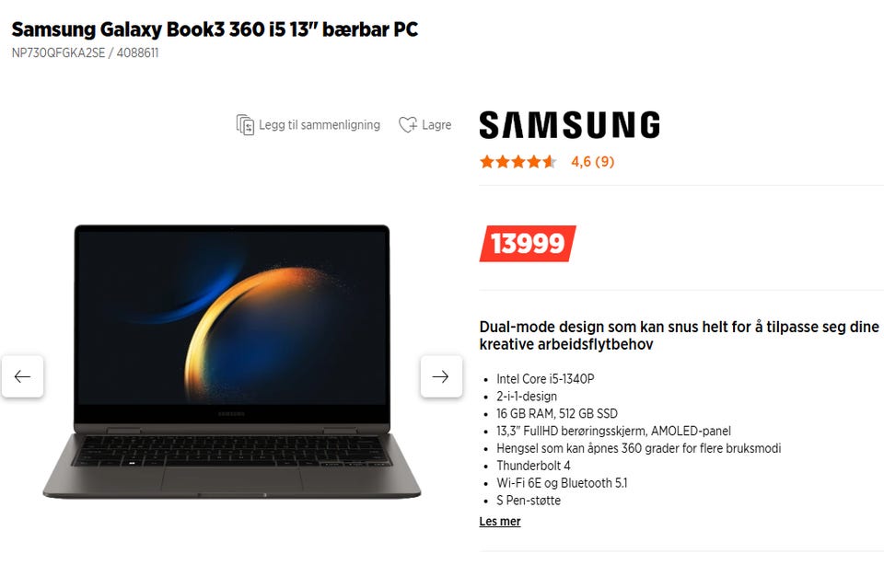Viewport: 884px width, 588px height.
Task: Click the Samsung brand logo
Action: tap(569, 125)
